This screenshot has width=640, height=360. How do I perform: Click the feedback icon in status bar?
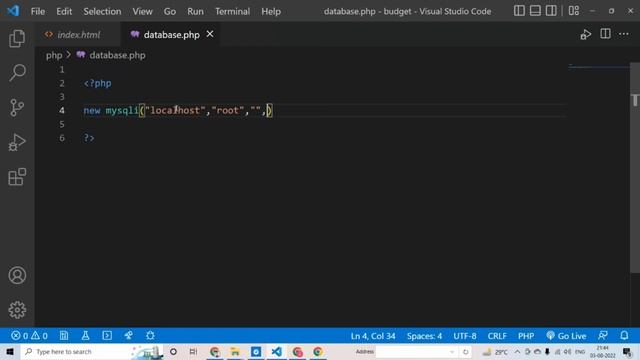pos(603,336)
